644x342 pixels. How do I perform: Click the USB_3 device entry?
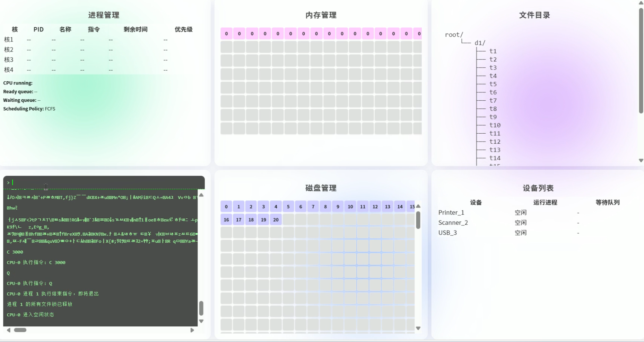coord(447,233)
